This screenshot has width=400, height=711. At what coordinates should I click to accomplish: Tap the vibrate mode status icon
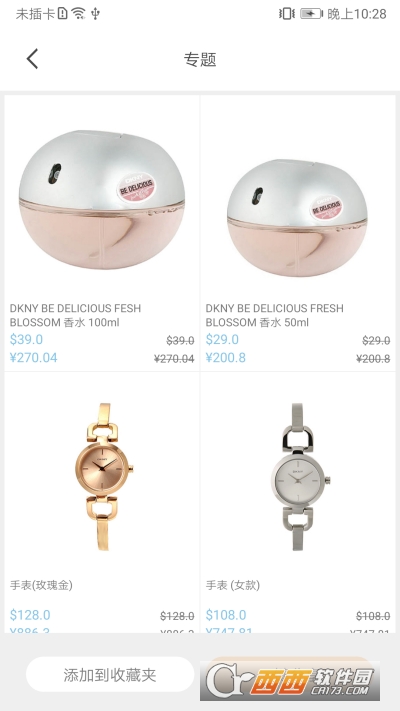click(287, 14)
